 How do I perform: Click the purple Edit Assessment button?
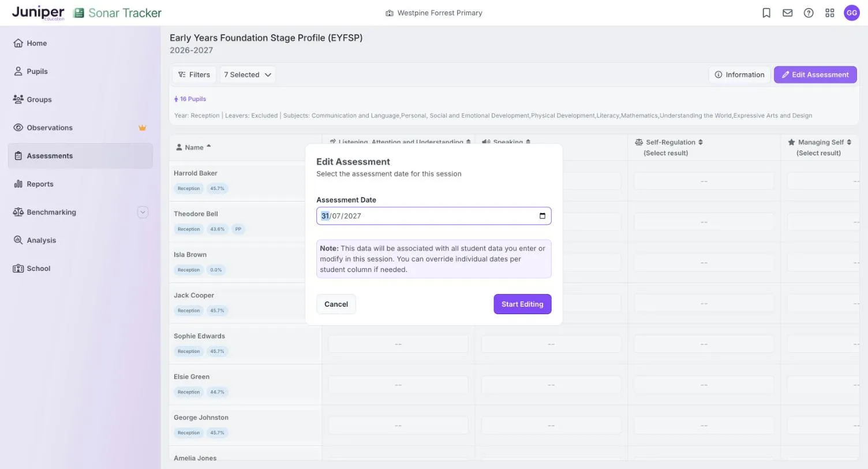pyautogui.click(x=815, y=75)
